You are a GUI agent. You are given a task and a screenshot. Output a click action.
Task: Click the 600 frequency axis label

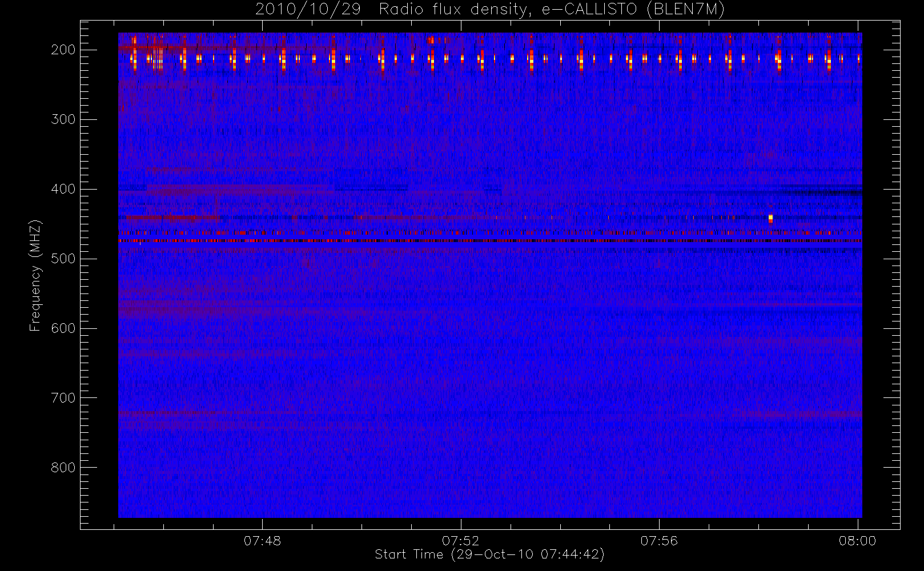pos(63,328)
